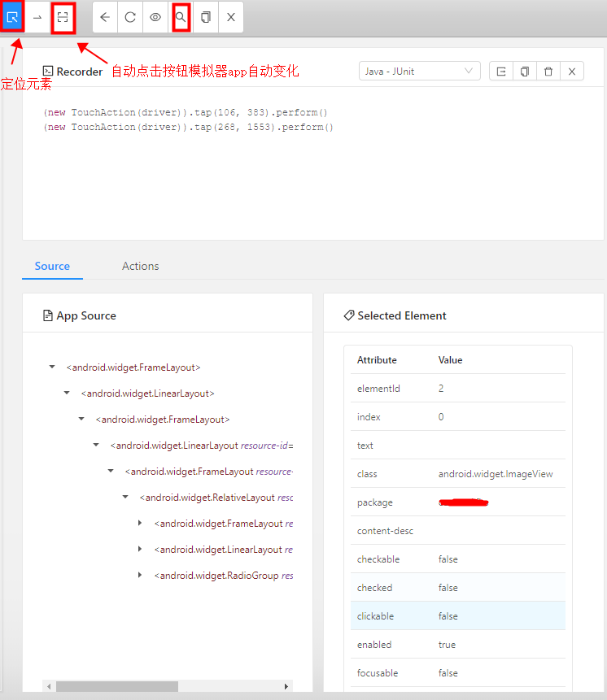
Task: Select android.widget.LinearLayout resource-id tree item
Action: [x=202, y=446]
